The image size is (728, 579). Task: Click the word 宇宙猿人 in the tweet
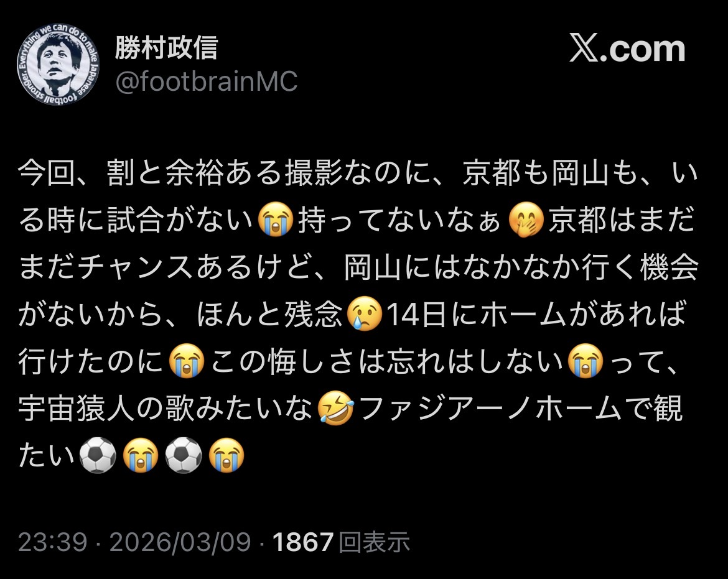pos(76,408)
